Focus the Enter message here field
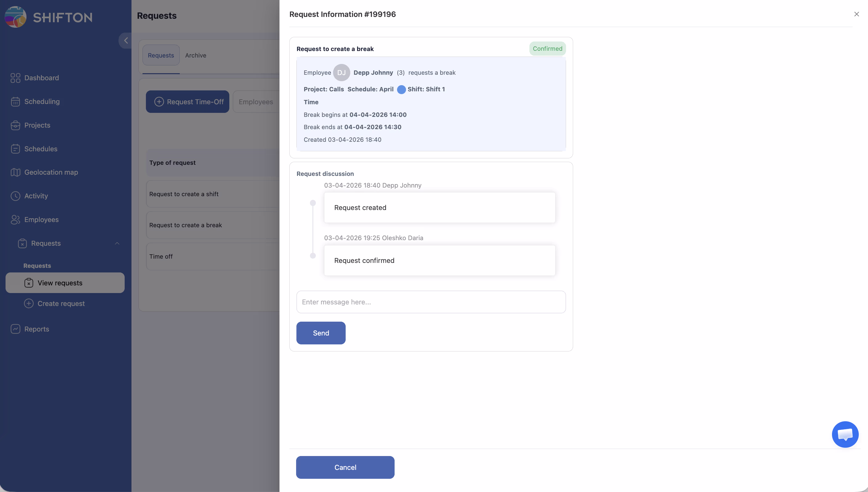Image resolution: width=868 pixels, height=492 pixels. point(431,302)
